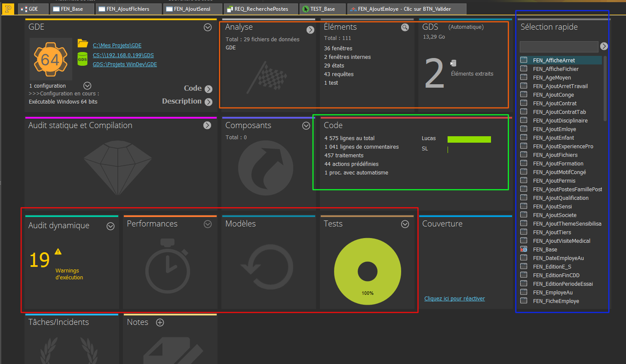The image size is (626, 364).
Task: Open FEN_AjoutEmloye Clic sur BTN_Valider tab
Action: pyautogui.click(x=406, y=9)
